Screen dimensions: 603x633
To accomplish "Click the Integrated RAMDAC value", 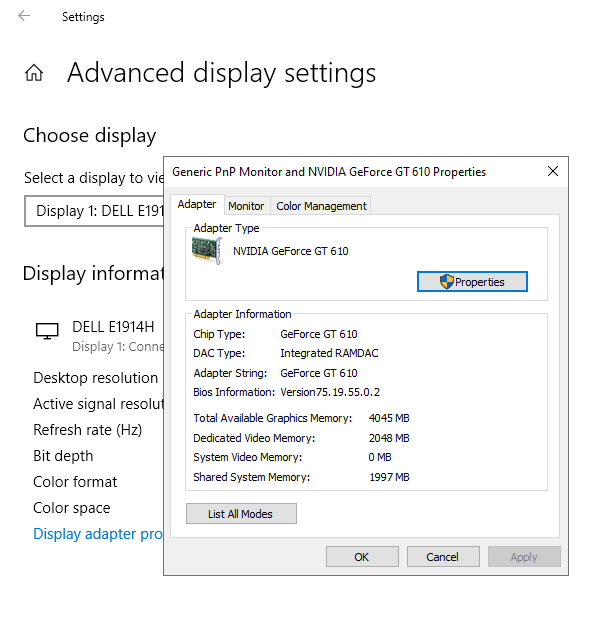I will [x=329, y=353].
